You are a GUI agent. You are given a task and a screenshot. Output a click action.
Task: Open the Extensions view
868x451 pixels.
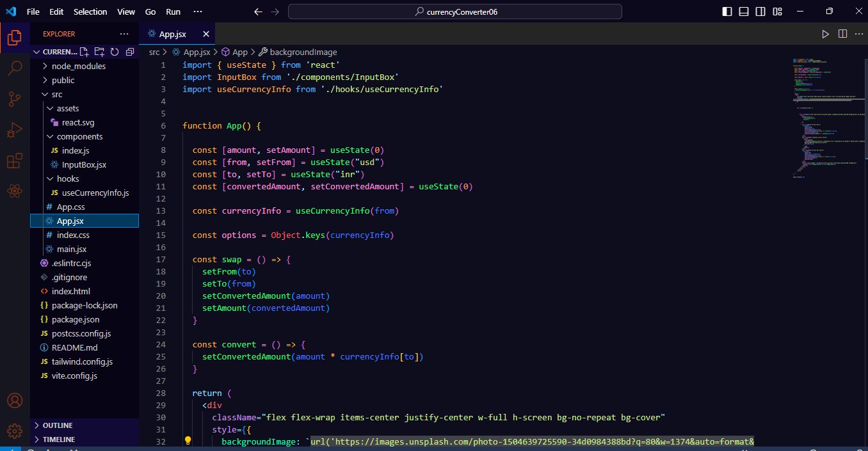pyautogui.click(x=15, y=161)
